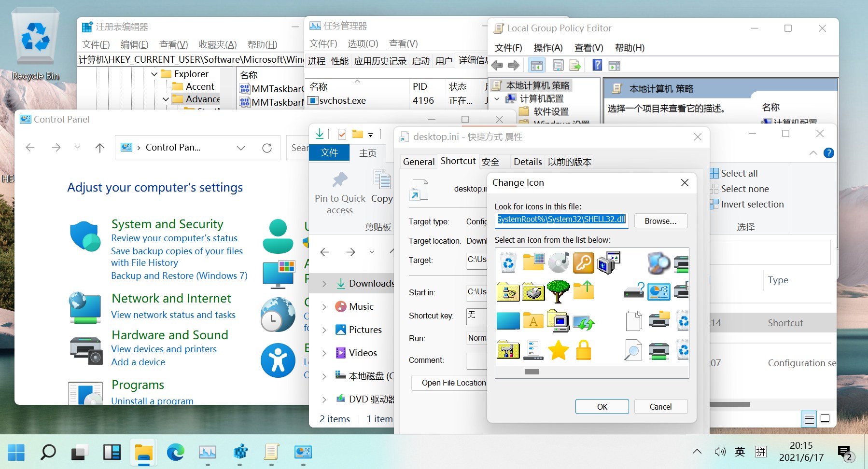Screen dimensions: 868x469
Task: Switch to the General tab
Action: (x=419, y=162)
